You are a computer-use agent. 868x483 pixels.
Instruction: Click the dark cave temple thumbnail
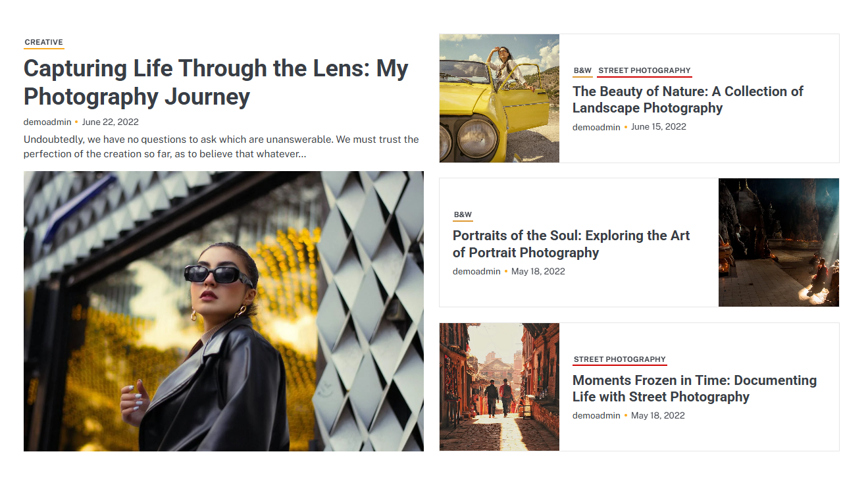(x=779, y=242)
